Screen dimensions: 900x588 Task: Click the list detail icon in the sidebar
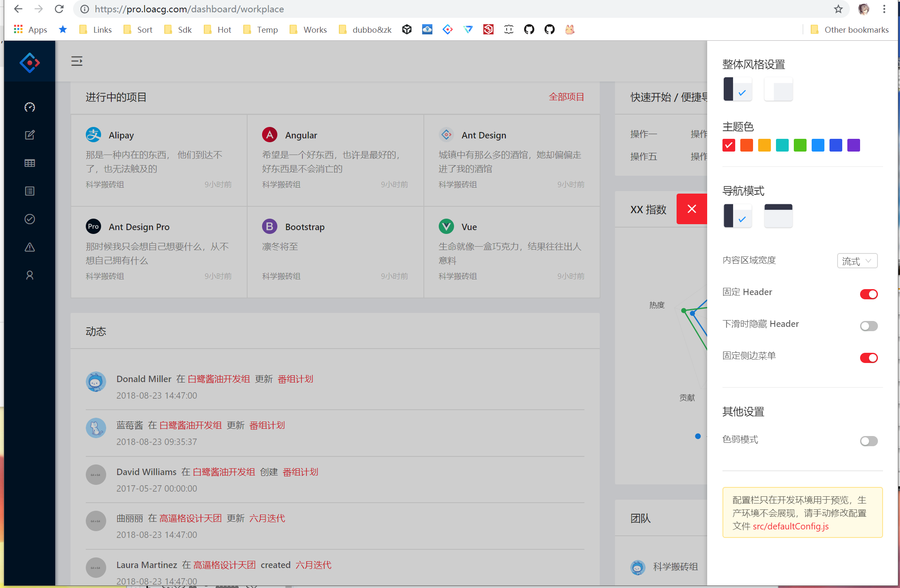[29, 191]
